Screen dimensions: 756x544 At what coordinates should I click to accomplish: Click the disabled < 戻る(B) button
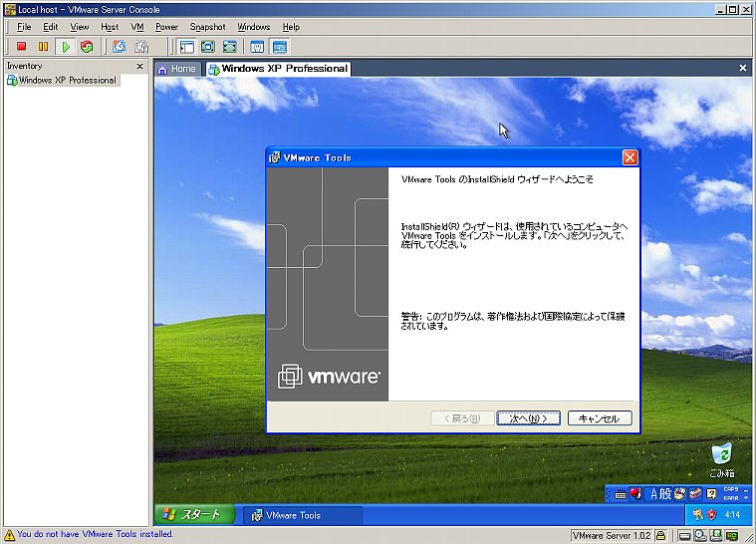click(462, 418)
